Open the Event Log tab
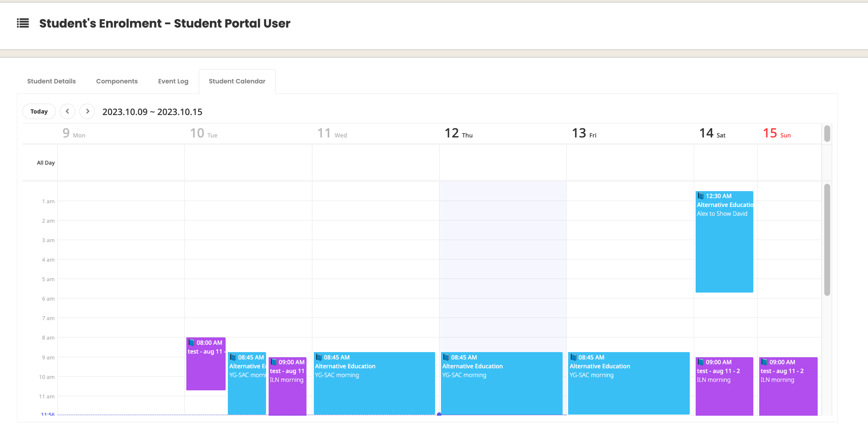868x444 pixels. point(173,81)
